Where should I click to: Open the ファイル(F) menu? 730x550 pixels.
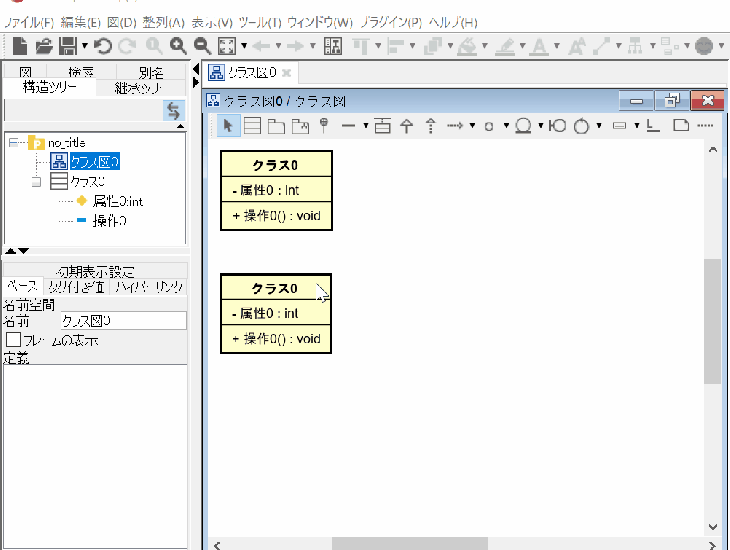click(28, 22)
